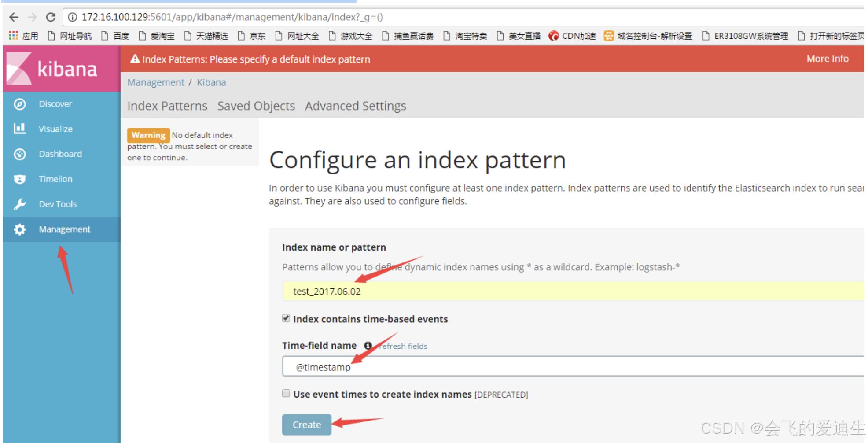Click the refresh fields link

click(x=403, y=346)
